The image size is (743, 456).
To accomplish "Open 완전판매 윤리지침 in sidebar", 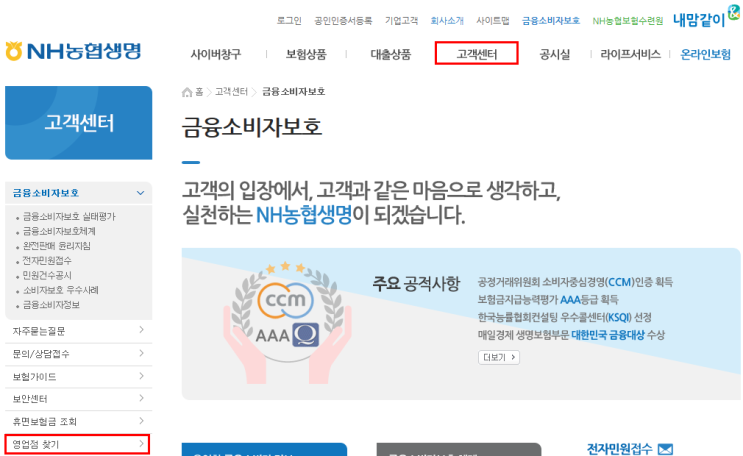I will click(56, 246).
